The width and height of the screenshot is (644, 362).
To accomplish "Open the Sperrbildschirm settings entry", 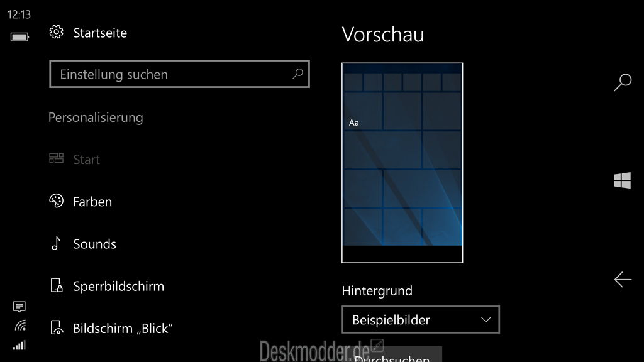I will click(x=118, y=286).
